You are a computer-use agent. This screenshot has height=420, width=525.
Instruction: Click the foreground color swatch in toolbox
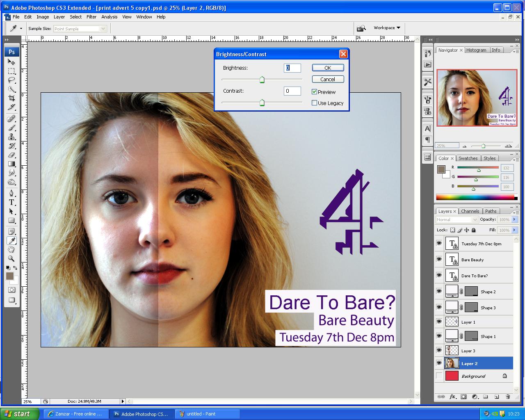pyautogui.click(x=10, y=276)
